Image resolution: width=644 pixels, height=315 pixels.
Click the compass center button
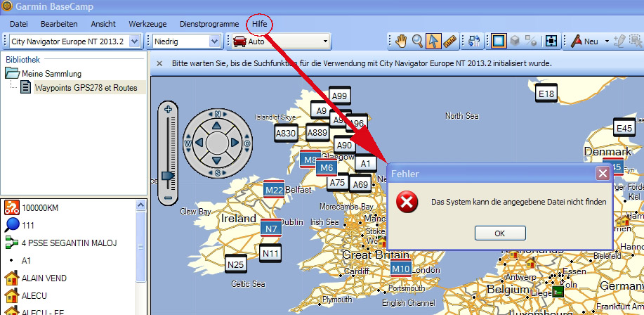tap(217, 143)
